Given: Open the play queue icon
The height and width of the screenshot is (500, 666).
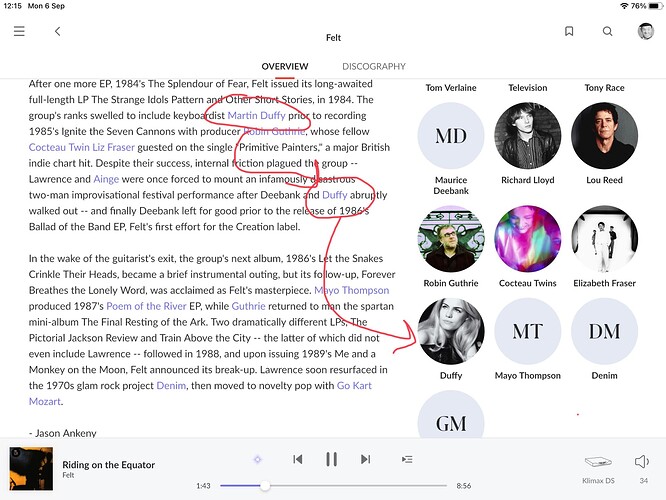Looking at the screenshot, I should coord(407,459).
